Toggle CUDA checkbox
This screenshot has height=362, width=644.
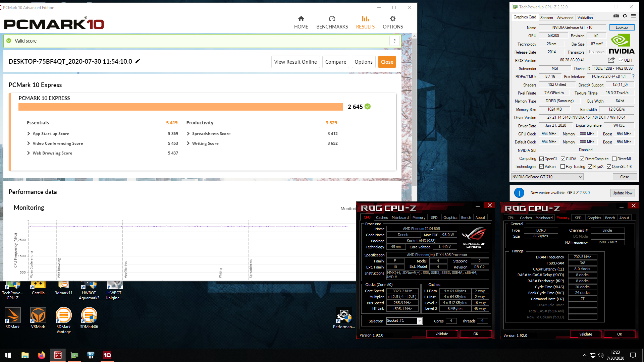click(x=563, y=159)
